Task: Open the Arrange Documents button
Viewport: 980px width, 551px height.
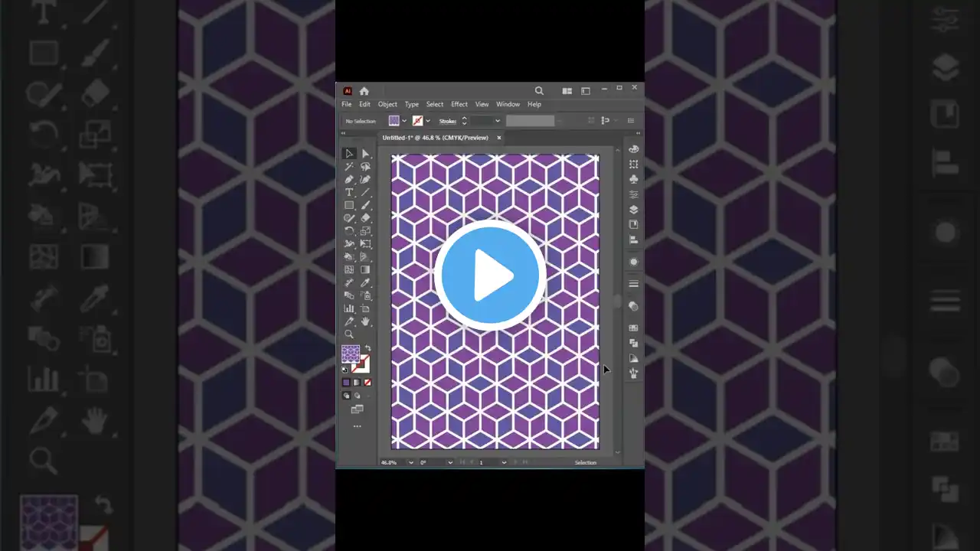Action: 567,91
